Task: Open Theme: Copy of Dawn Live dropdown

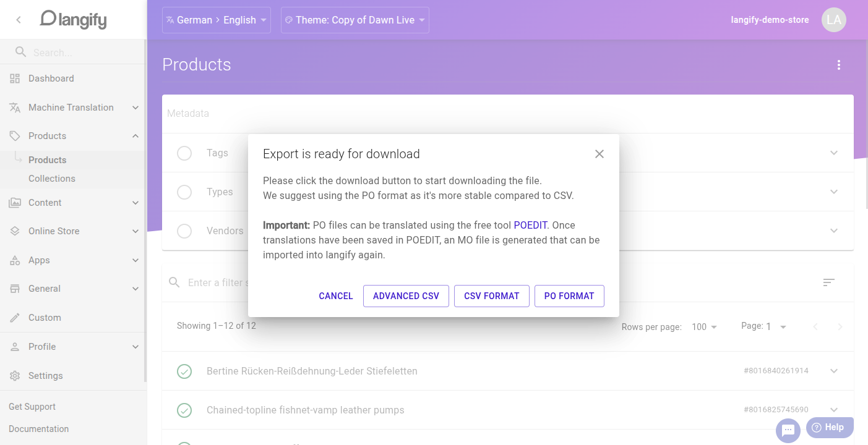Action: pos(355,20)
